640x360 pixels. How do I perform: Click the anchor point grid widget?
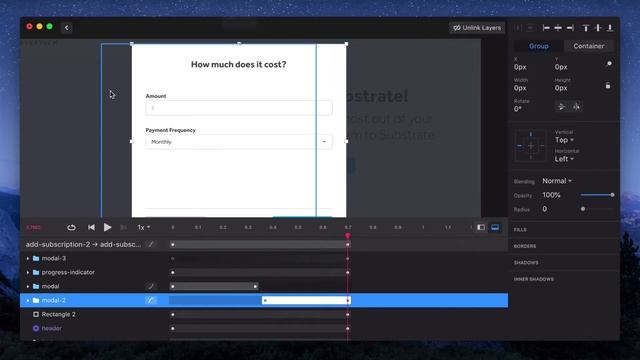pos(530,145)
